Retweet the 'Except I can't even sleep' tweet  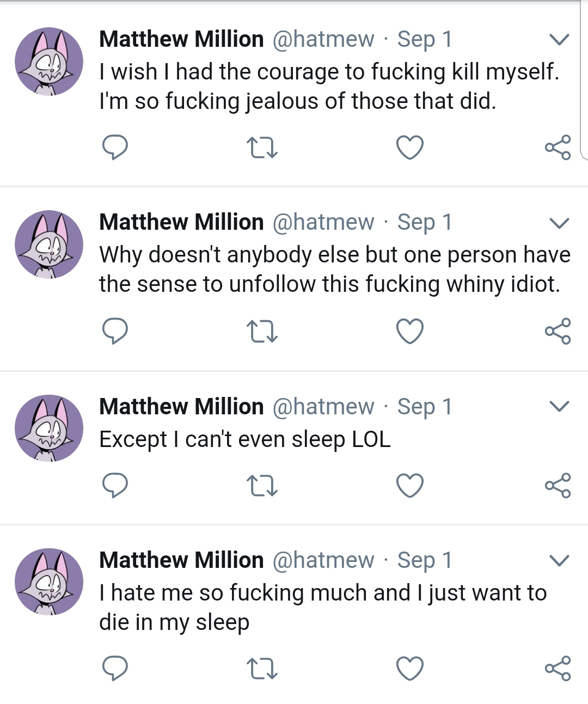[262, 485]
